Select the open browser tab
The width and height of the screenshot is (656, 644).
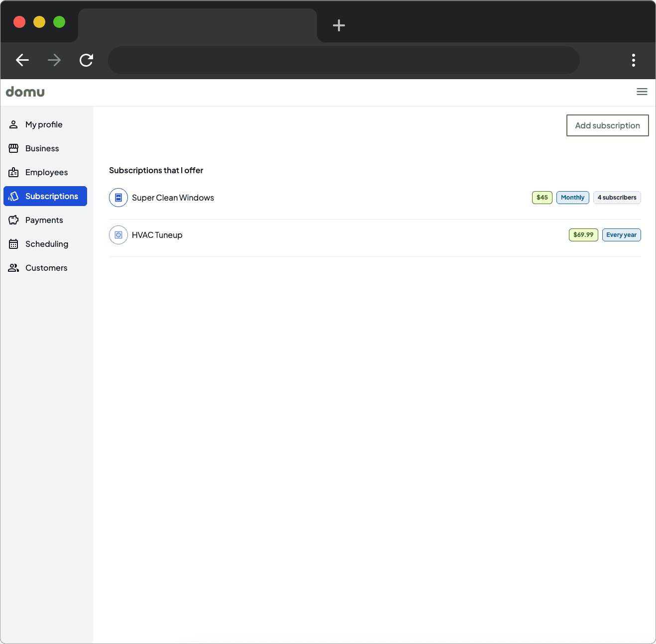[x=198, y=25]
